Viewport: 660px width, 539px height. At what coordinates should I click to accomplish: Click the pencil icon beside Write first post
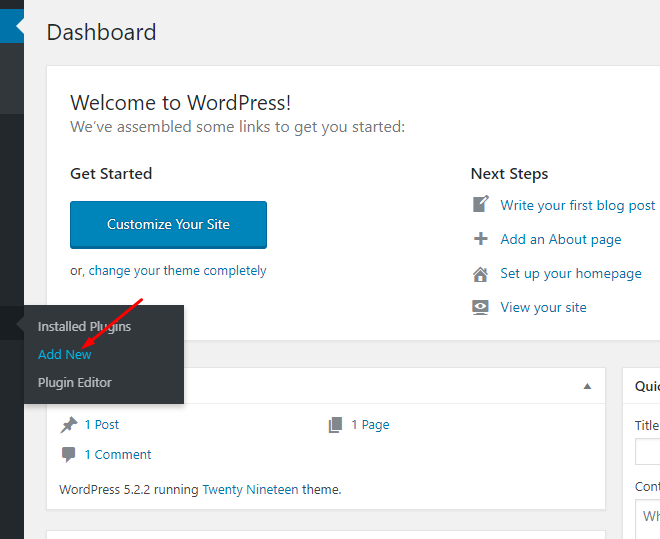point(480,204)
